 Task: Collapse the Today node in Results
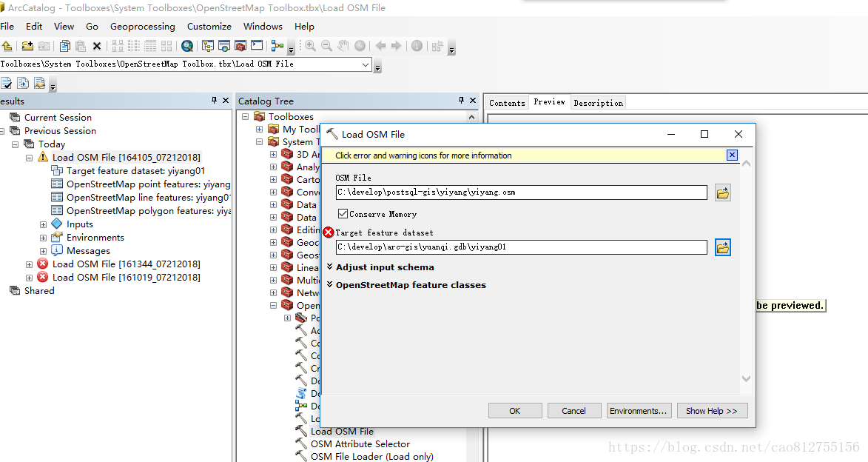[15, 144]
